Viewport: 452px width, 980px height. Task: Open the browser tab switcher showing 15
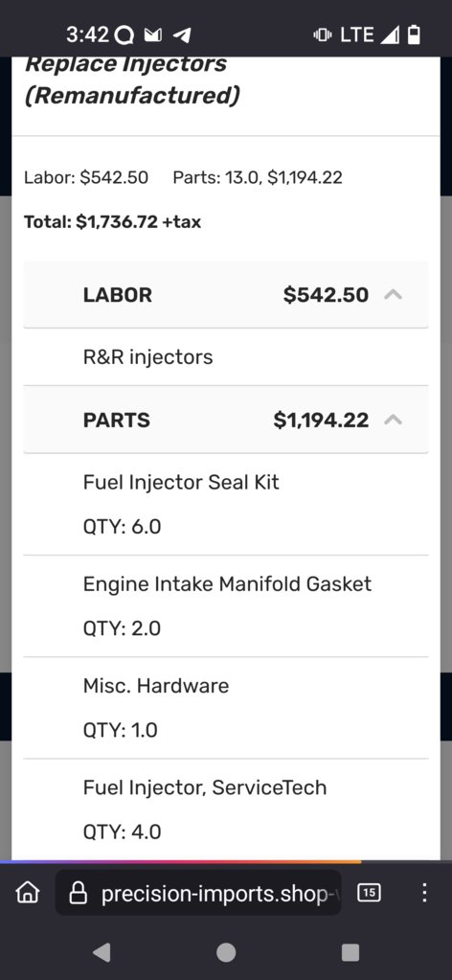pyautogui.click(x=369, y=893)
